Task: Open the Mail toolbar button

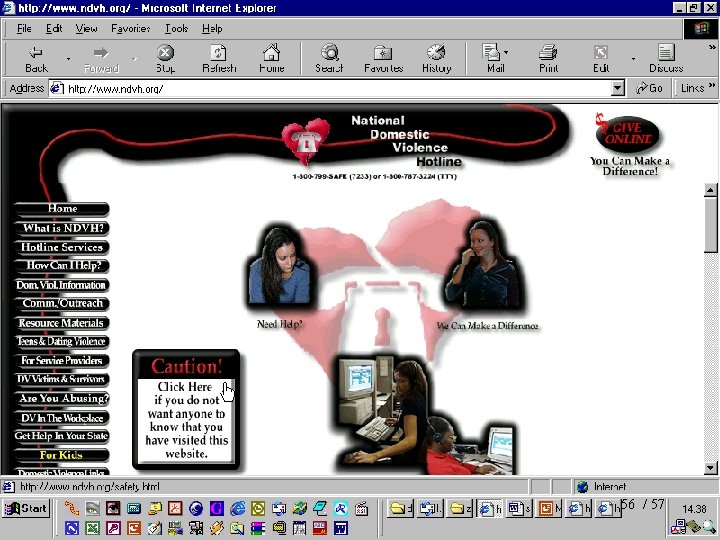Action: 492,59
